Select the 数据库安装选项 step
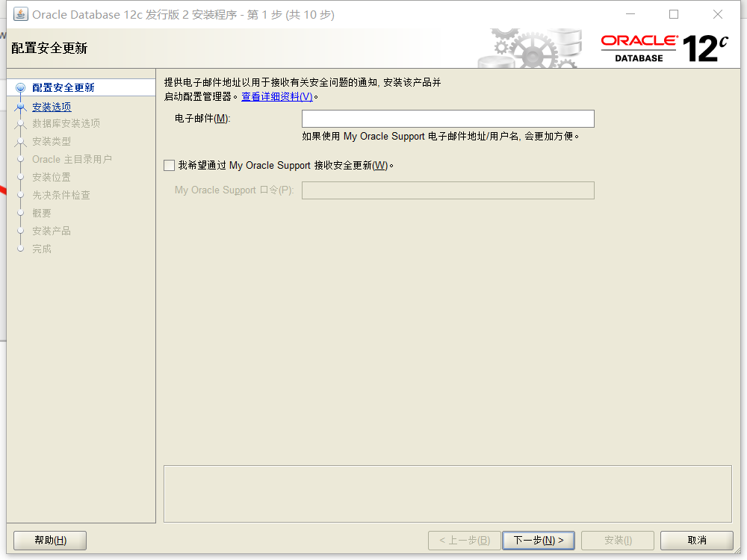Image resolution: width=747 pixels, height=560 pixels. 66,123
